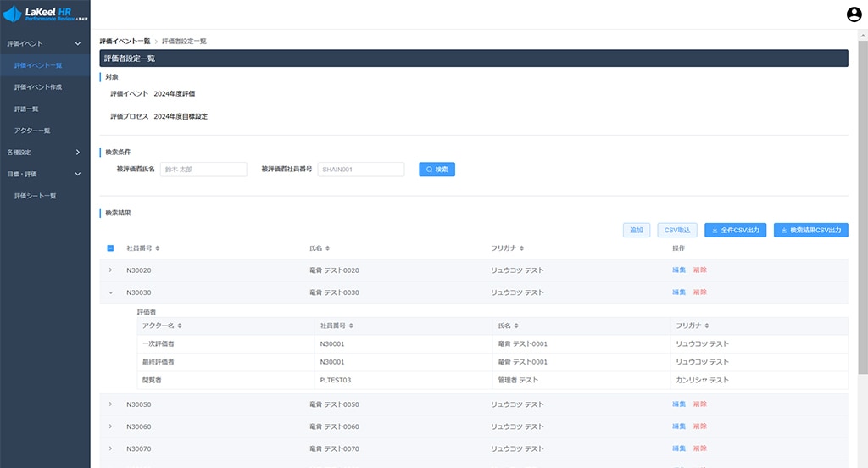Click the 追加 button
868x468 pixels.
637,231
